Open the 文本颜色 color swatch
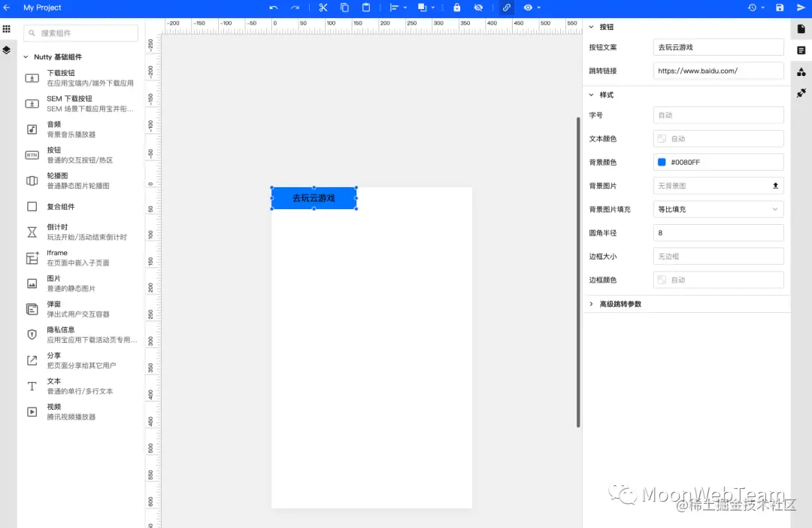The height and width of the screenshot is (528, 812). (x=662, y=139)
